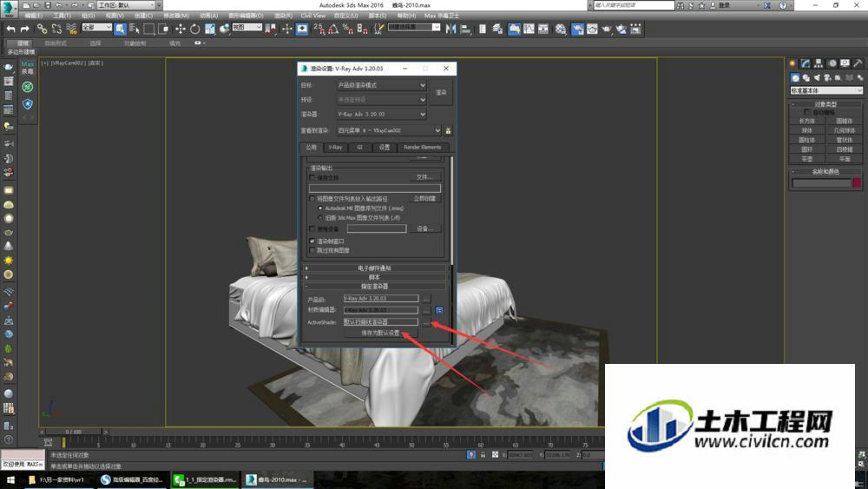Click the Render button in Render Setup

(x=441, y=92)
